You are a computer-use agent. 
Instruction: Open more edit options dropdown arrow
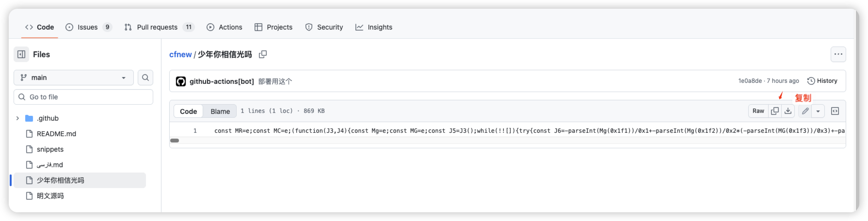[x=818, y=111]
